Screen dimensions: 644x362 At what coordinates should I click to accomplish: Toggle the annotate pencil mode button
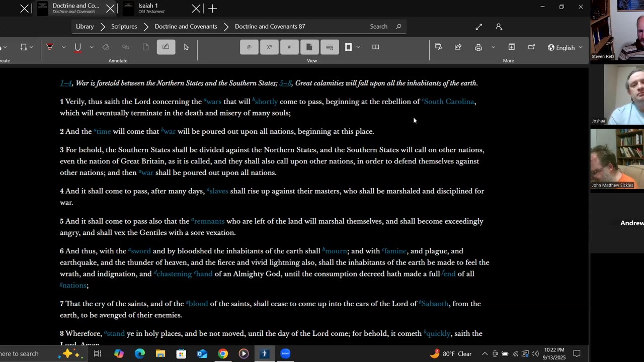coord(166,47)
